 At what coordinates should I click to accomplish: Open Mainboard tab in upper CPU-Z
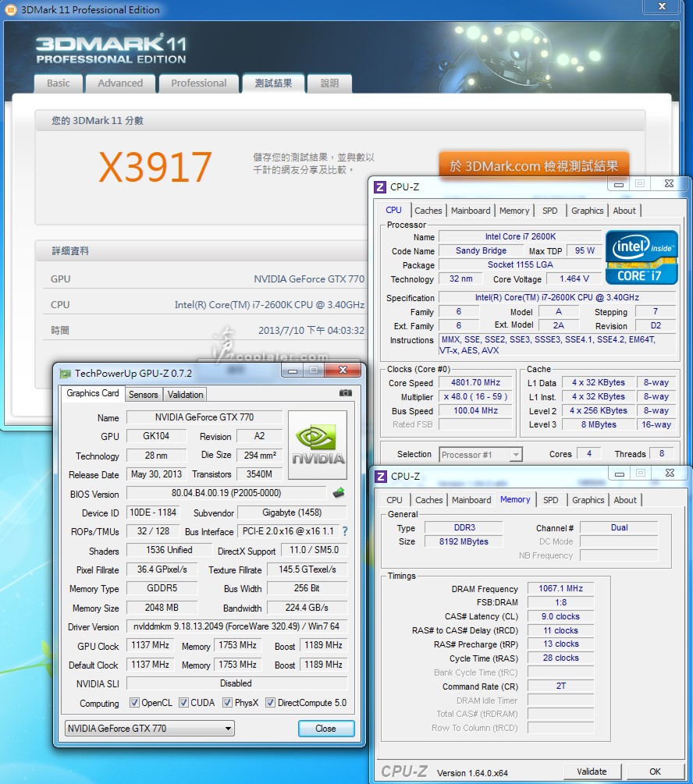(x=471, y=211)
